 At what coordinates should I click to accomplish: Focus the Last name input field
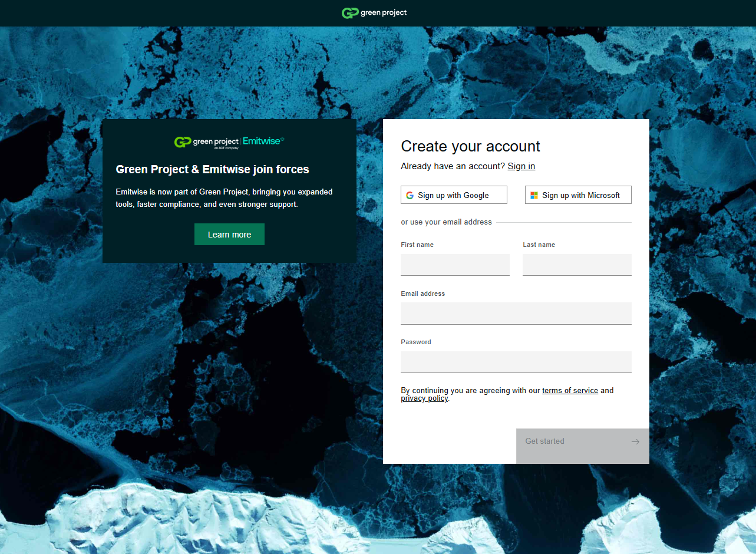(577, 265)
